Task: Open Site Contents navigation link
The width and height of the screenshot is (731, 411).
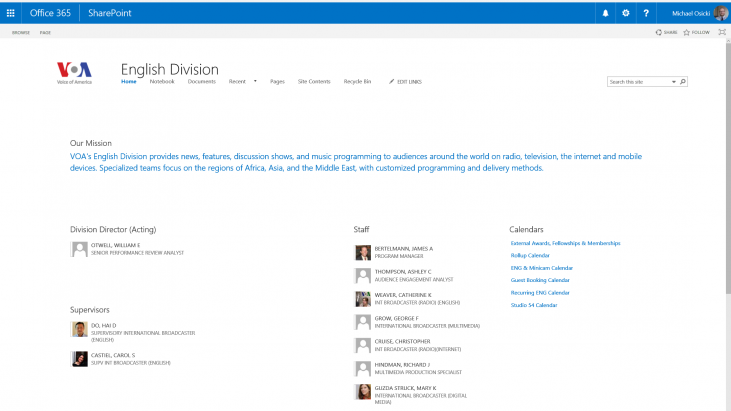Action: coord(314,82)
